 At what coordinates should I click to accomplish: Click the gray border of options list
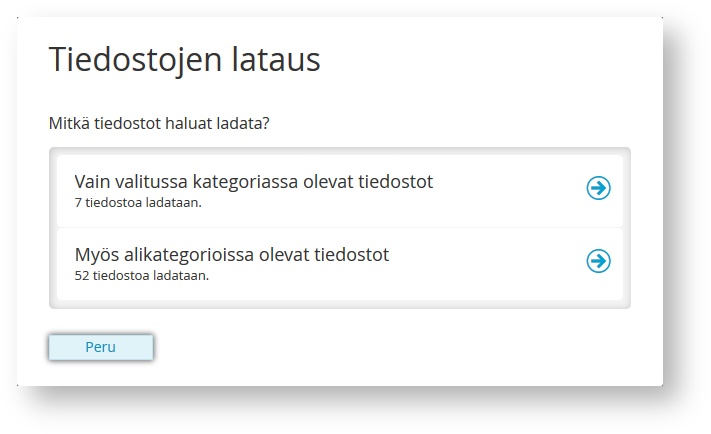340,304
